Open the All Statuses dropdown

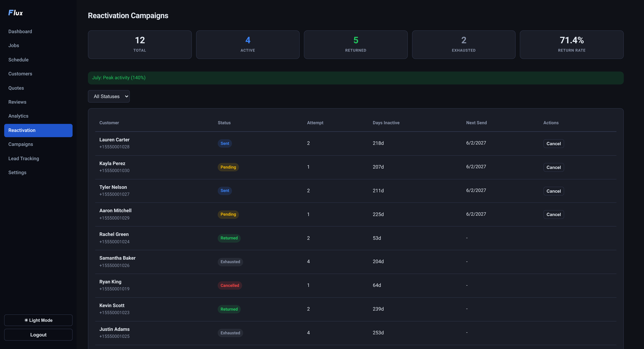click(x=109, y=97)
